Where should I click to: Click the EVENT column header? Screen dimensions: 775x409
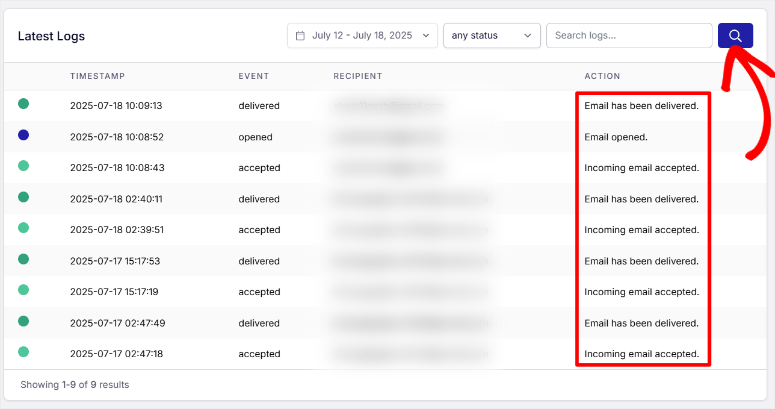(x=254, y=76)
